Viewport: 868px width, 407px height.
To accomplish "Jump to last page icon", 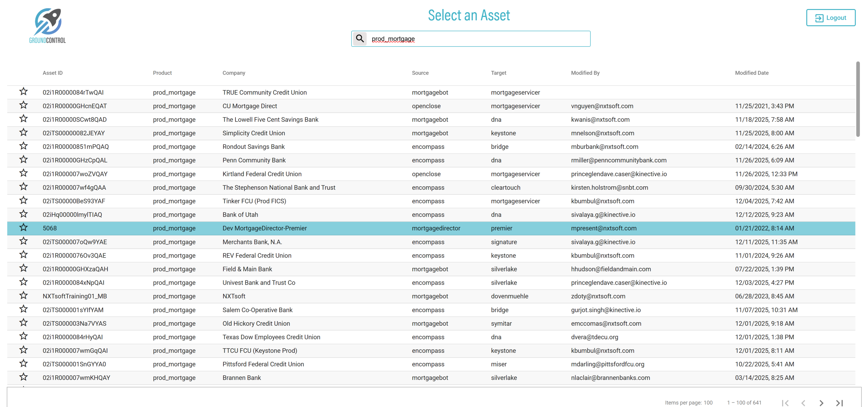I will click(x=839, y=402).
